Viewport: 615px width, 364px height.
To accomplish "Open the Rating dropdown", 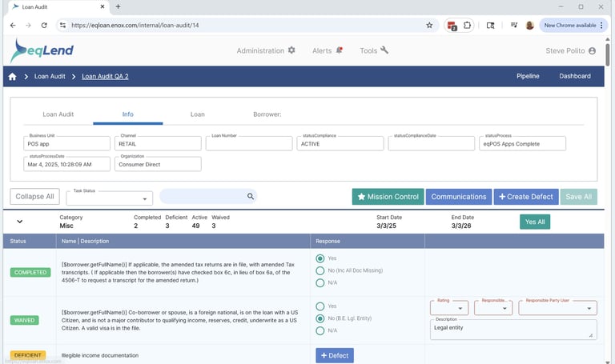I will (449, 308).
